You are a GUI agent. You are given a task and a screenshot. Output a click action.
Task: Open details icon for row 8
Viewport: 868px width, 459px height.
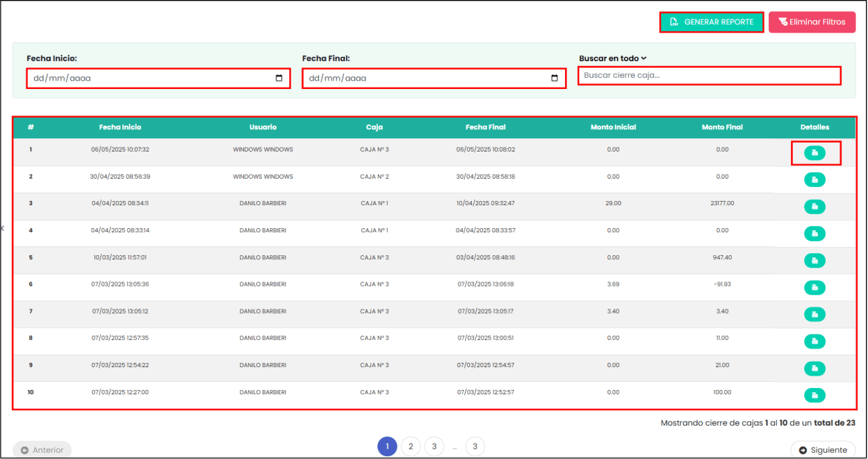point(814,341)
